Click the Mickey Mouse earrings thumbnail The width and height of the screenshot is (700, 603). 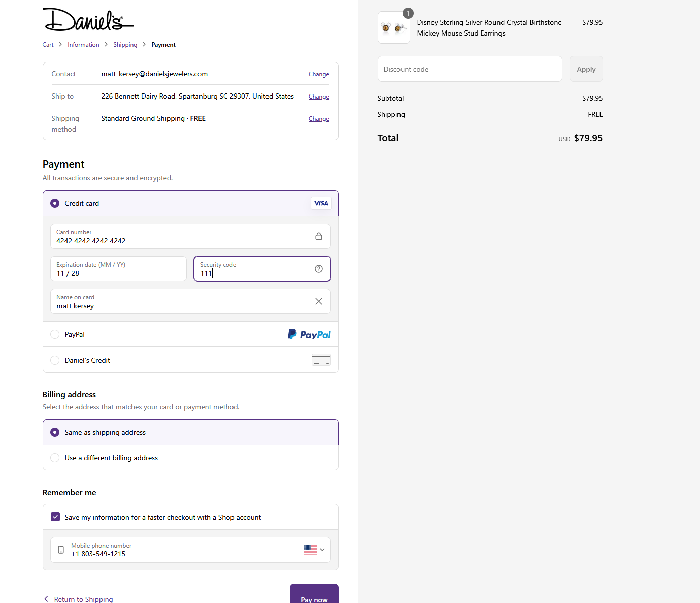pyautogui.click(x=394, y=27)
